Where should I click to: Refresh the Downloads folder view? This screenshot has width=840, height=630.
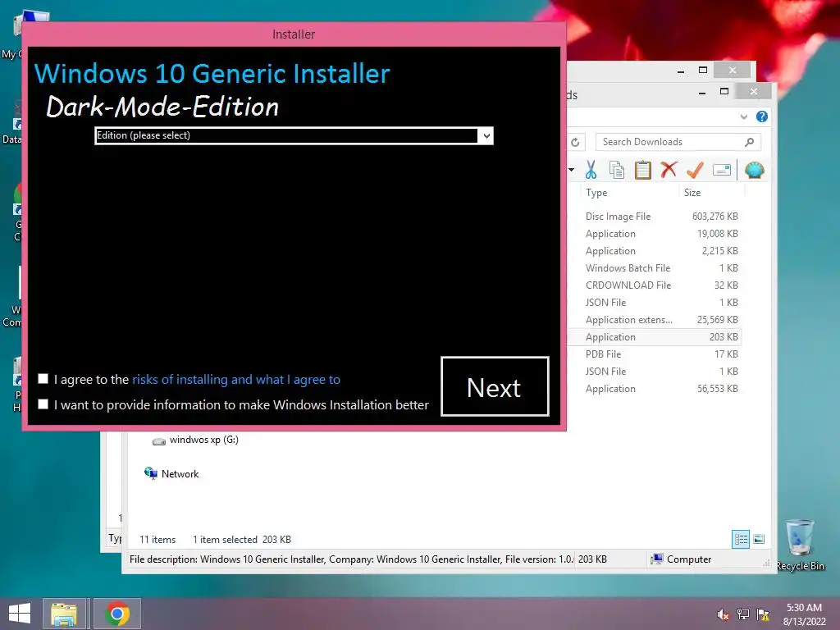pyautogui.click(x=575, y=142)
